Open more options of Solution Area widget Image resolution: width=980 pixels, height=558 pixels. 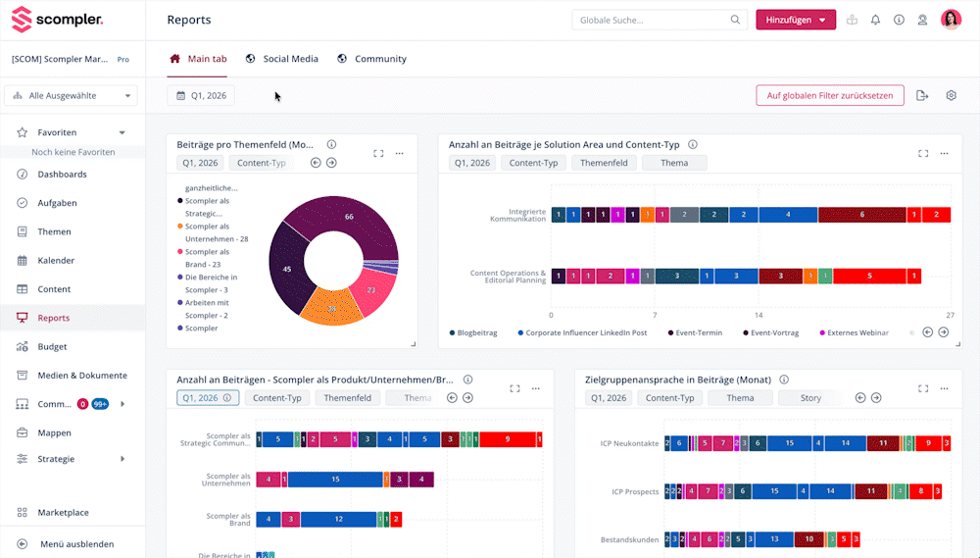[945, 153]
